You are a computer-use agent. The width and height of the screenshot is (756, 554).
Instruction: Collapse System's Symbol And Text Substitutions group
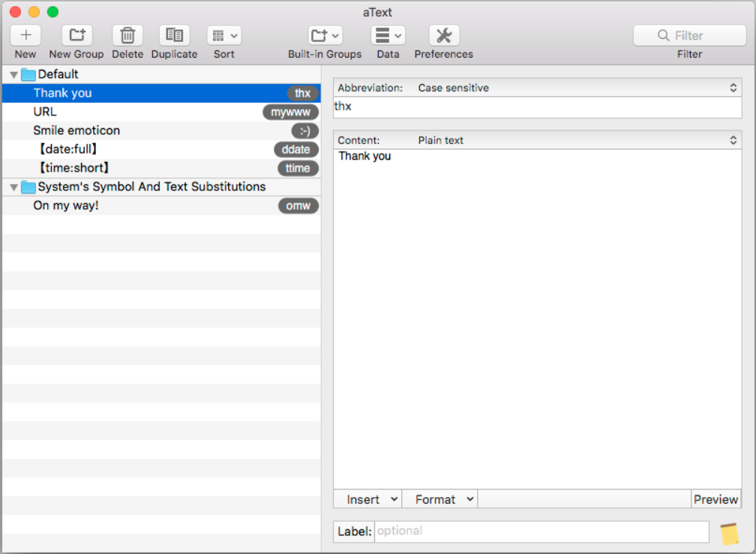click(x=13, y=187)
